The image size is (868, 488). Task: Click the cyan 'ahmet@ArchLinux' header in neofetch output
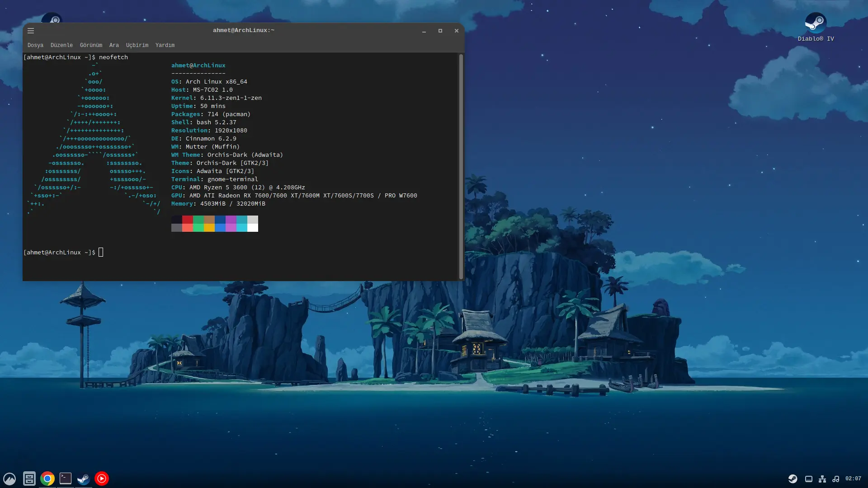(x=198, y=66)
